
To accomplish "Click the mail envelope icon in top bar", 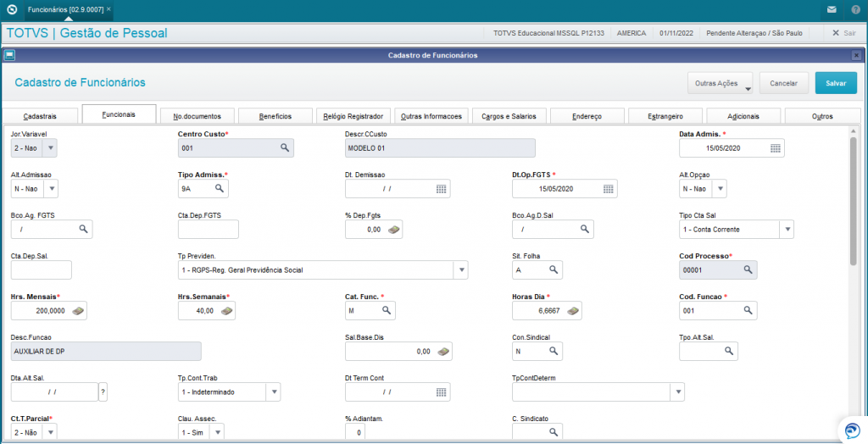I will (832, 10).
